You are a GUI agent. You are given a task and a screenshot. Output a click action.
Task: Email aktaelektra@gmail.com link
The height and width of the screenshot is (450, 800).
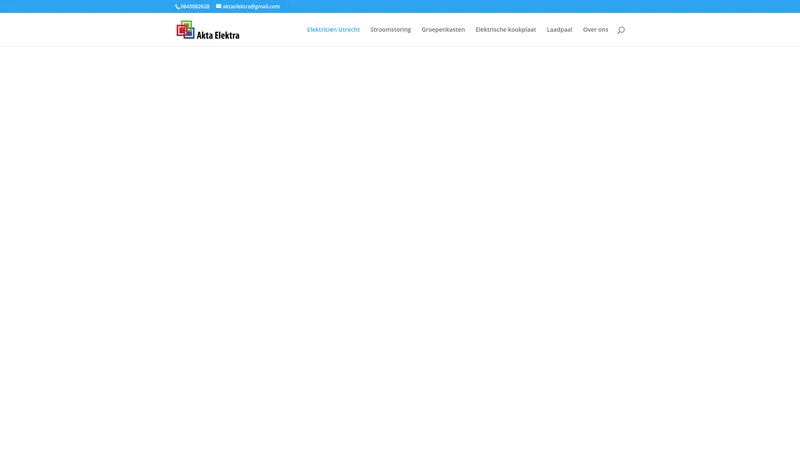click(251, 7)
